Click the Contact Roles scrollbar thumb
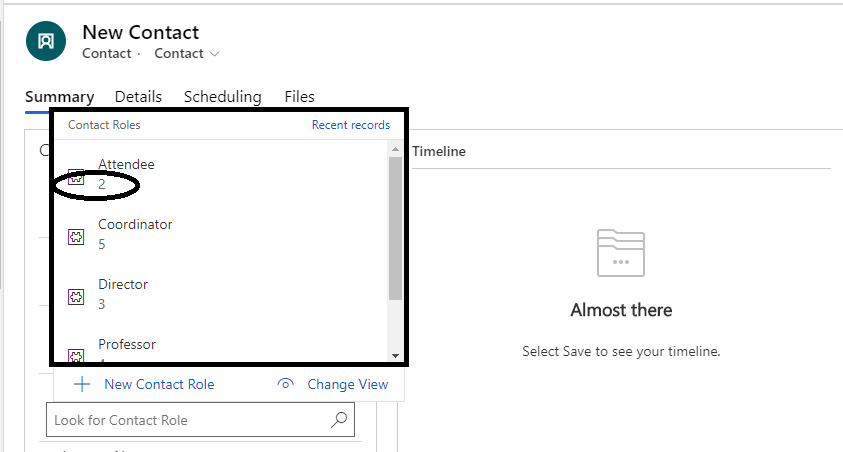 395,228
